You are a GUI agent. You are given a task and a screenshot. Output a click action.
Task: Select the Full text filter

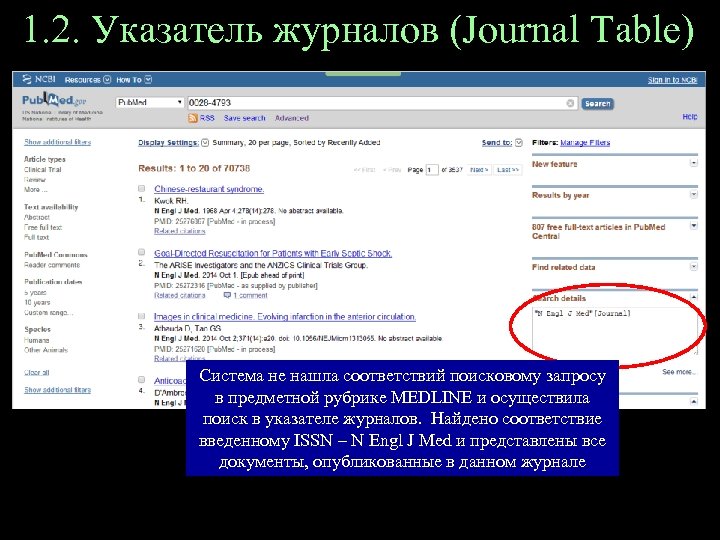[x=36, y=237]
